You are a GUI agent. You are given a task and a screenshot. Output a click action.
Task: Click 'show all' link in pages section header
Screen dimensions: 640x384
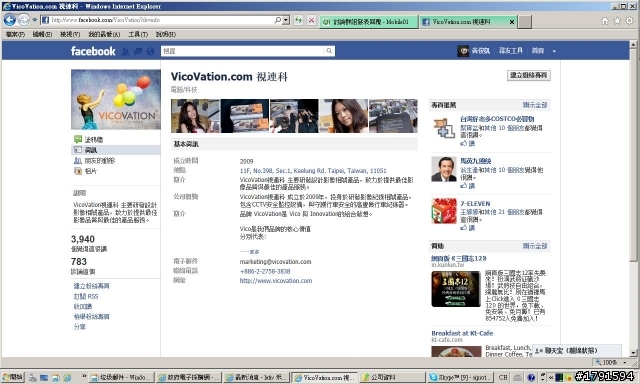[x=535, y=105]
